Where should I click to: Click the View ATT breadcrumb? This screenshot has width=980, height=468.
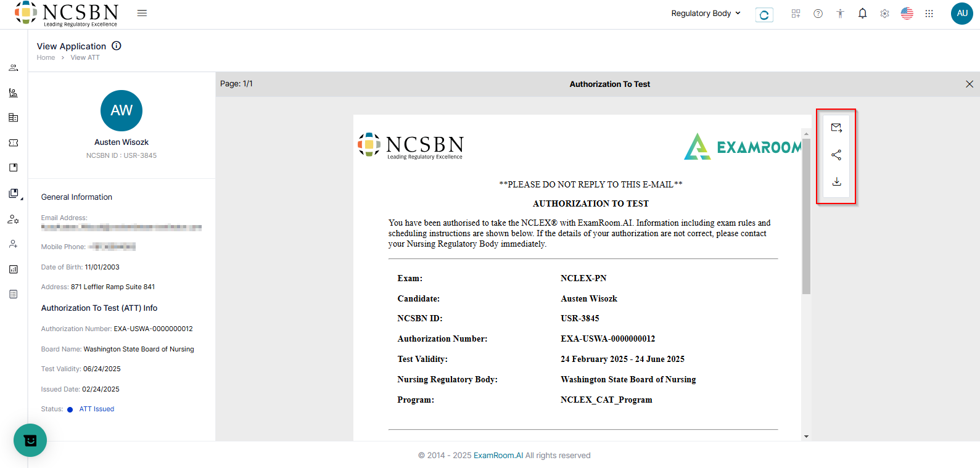85,57
